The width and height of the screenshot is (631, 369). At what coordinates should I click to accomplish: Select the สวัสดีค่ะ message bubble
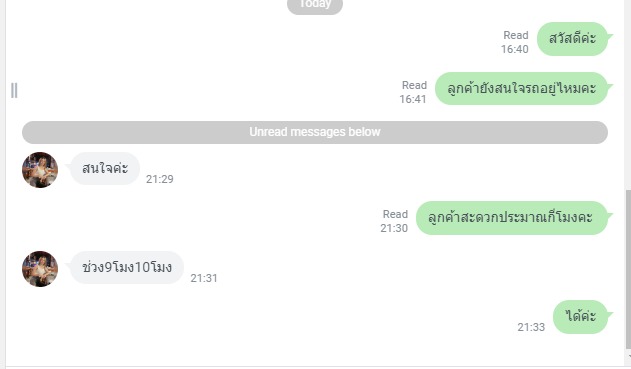coord(572,39)
